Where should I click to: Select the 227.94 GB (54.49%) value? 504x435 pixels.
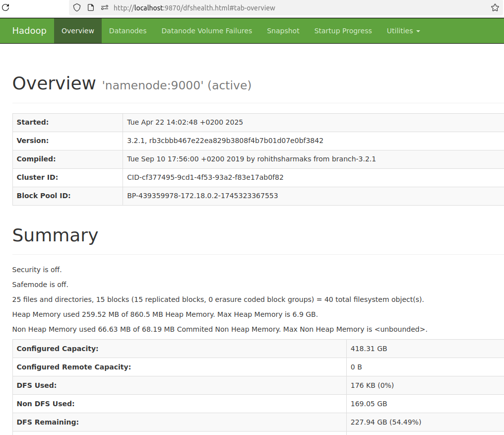pos(386,422)
